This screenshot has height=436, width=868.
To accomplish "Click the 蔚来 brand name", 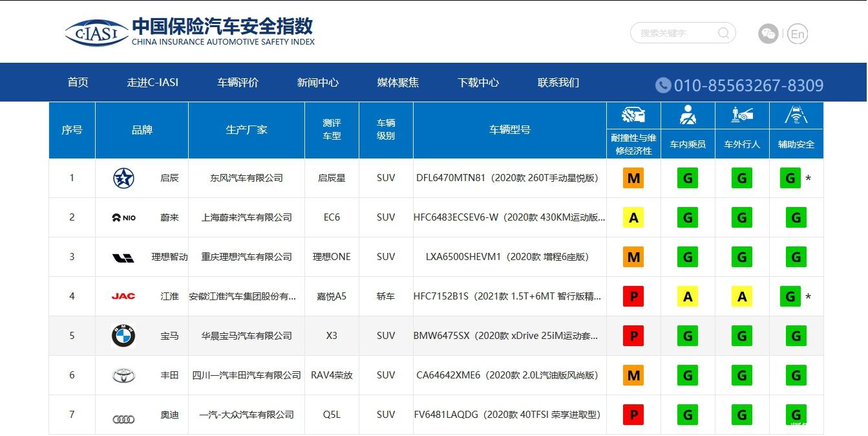I will click(169, 217).
